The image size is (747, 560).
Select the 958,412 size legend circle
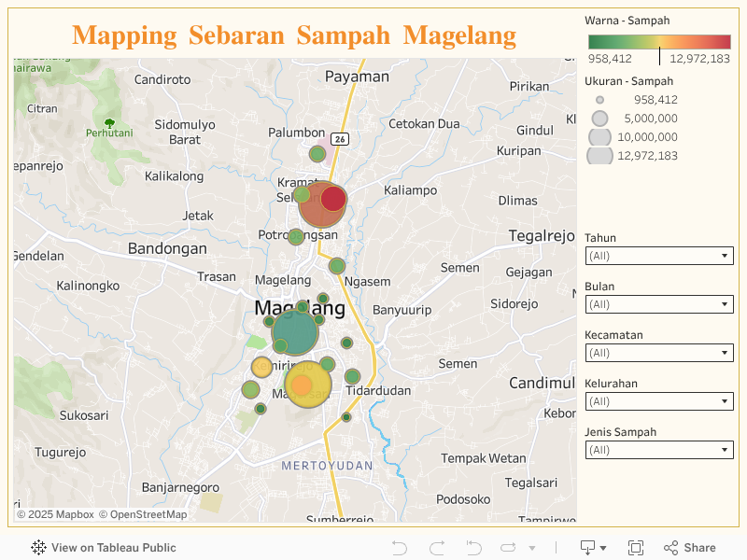[x=599, y=100]
